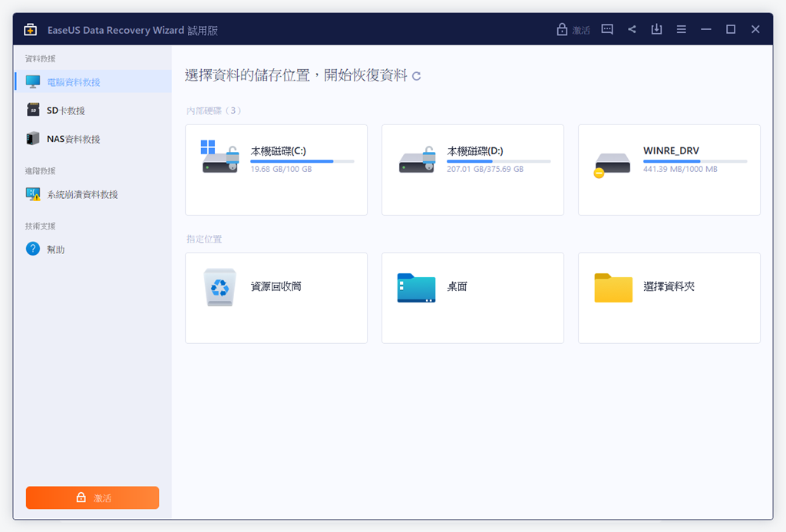Click the C: drive icon with Windows logo
786x532 pixels.
(220, 157)
